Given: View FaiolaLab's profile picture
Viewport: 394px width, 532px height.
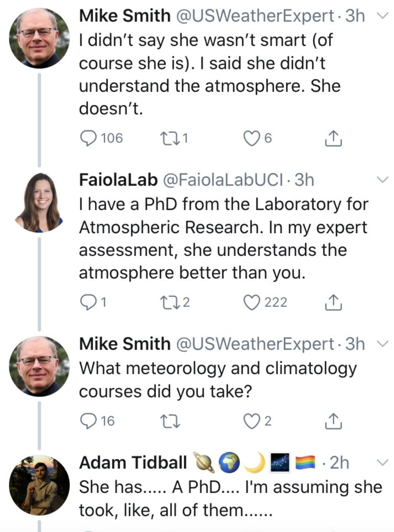Looking at the screenshot, I should [x=39, y=203].
